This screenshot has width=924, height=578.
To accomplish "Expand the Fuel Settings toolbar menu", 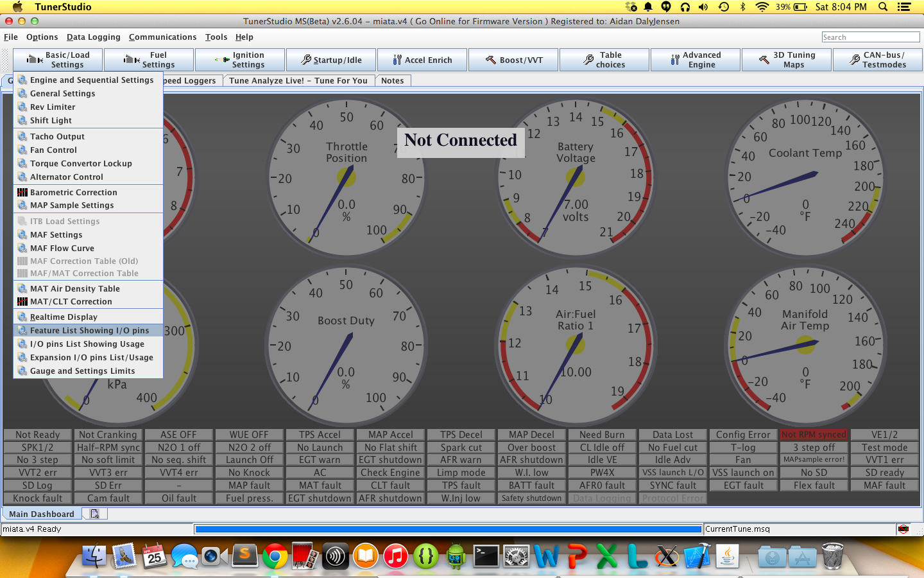I will tap(149, 60).
